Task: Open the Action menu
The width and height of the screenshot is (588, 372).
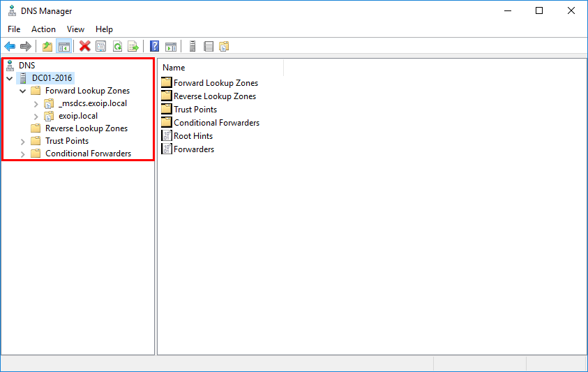Action: pyautogui.click(x=43, y=29)
